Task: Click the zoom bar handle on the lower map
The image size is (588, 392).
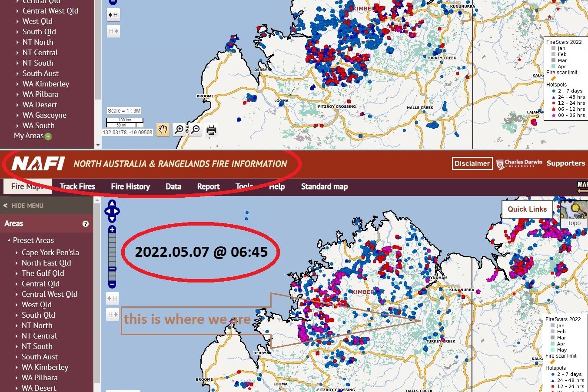Action: pyautogui.click(x=112, y=269)
